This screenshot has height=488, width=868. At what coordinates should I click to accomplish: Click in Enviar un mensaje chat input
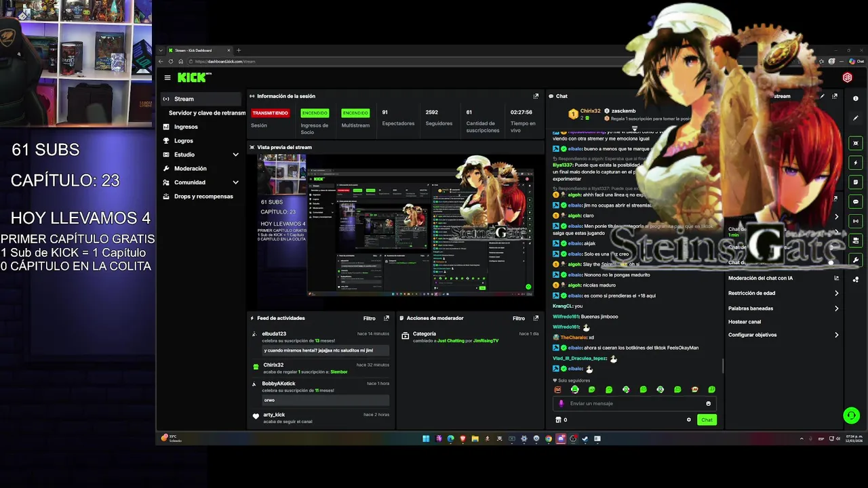[635, 403]
